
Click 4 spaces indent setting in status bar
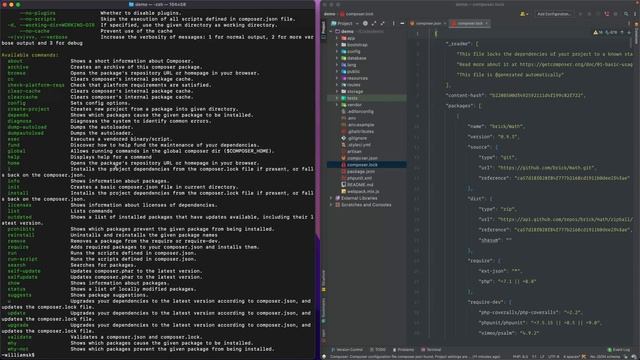coord(571,357)
